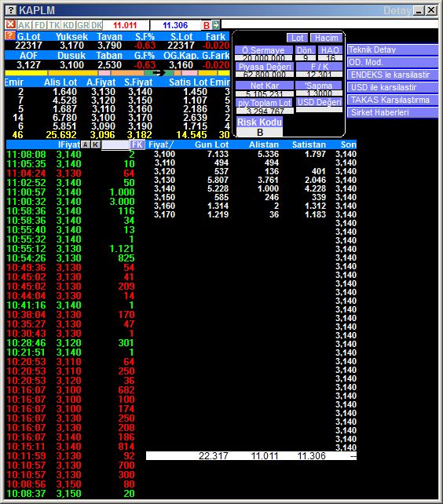Open the Sirket Haberleri link
This screenshot has width=443, height=504.
click(393, 112)
